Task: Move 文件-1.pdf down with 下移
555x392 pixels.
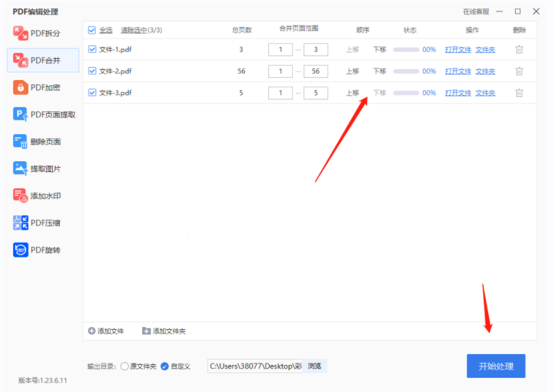Action: pos(379,49)
